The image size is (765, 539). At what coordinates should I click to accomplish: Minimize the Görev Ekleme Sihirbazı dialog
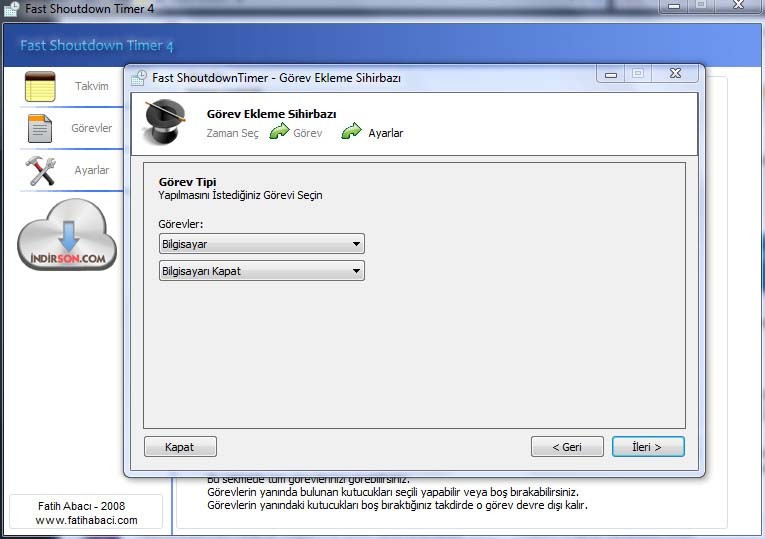[x=610, y=74]
